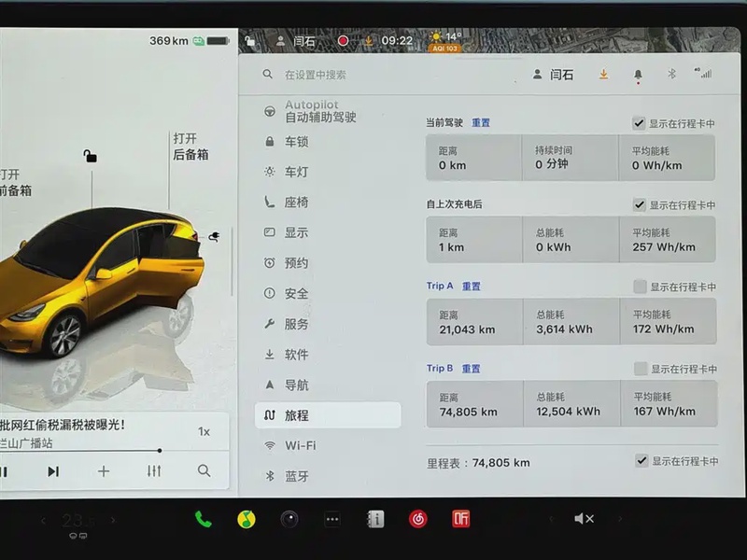Open the 1x playback speed selector

tap(204, 431)
